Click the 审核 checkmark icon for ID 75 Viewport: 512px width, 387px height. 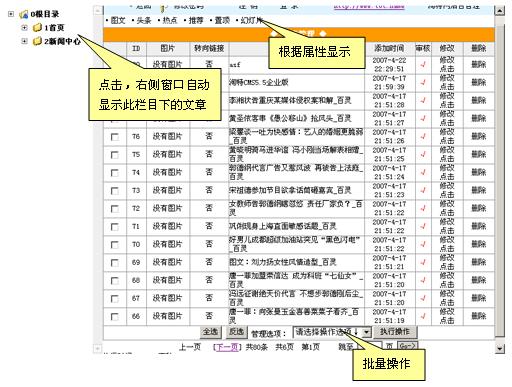point(423,154)
